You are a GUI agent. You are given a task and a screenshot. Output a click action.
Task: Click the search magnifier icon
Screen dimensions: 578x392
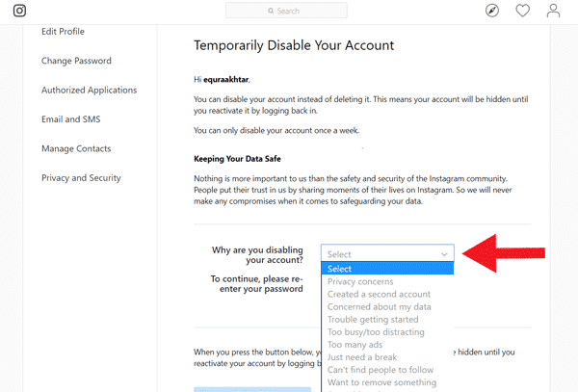click(x=271, y=11)
